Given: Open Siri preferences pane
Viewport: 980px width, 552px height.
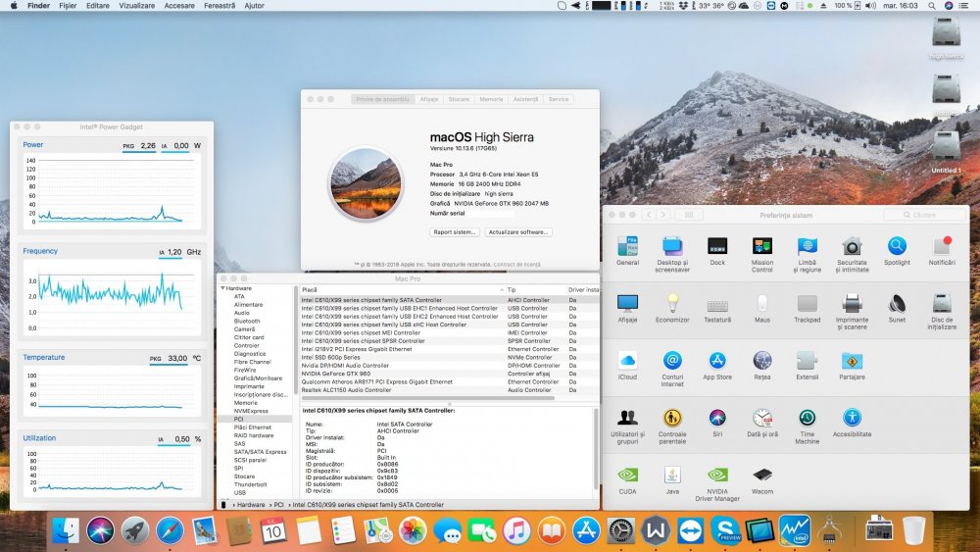Looking at the screenshot, I should pos(717,423).
